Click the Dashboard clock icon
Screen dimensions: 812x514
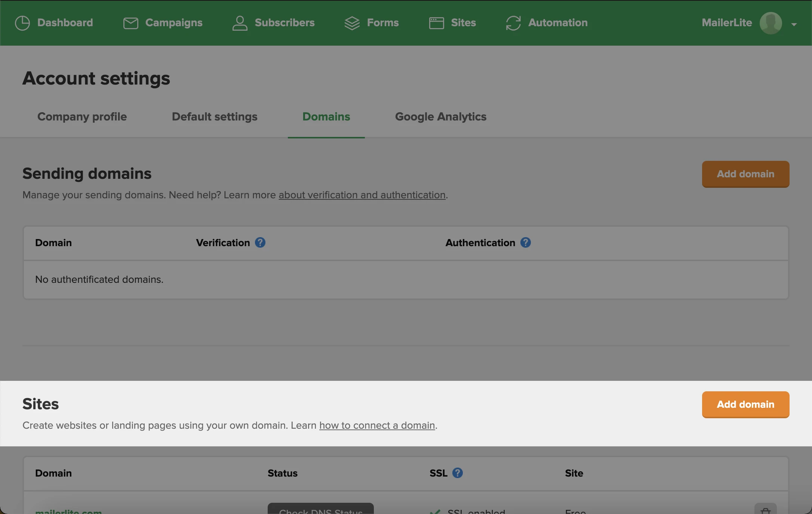pos(22,23)
